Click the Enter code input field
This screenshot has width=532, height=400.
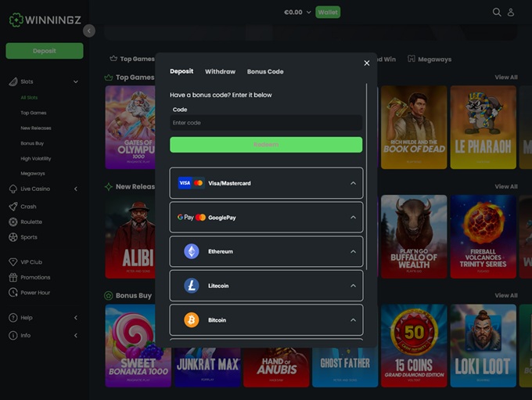click(x=266, y=123)
